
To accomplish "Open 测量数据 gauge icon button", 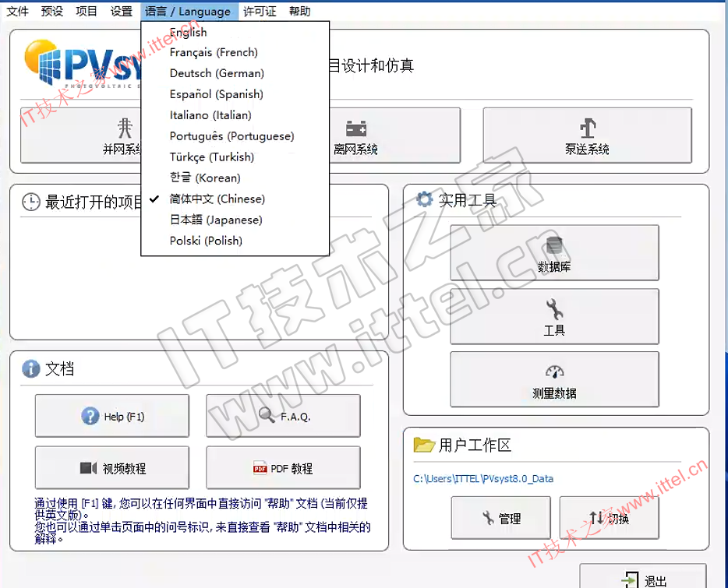I will 554,372.
